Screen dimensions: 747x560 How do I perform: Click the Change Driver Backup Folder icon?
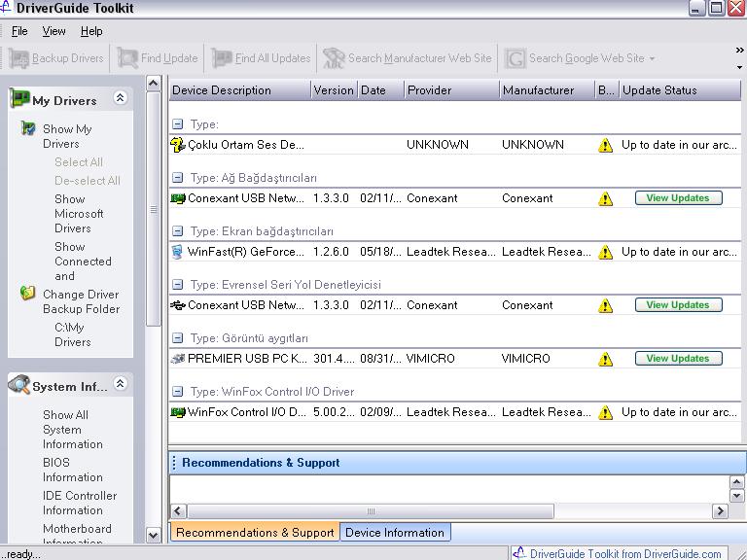coord(27,293)
